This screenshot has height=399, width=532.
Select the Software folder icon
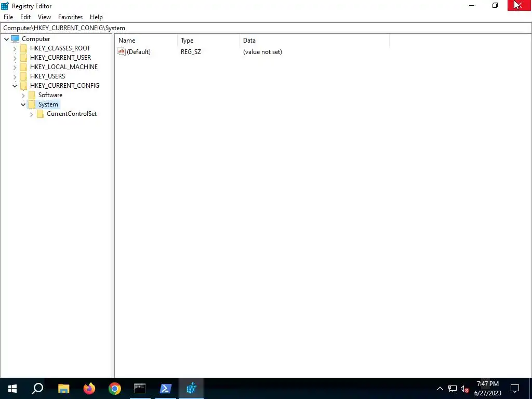tap(32, 95)
